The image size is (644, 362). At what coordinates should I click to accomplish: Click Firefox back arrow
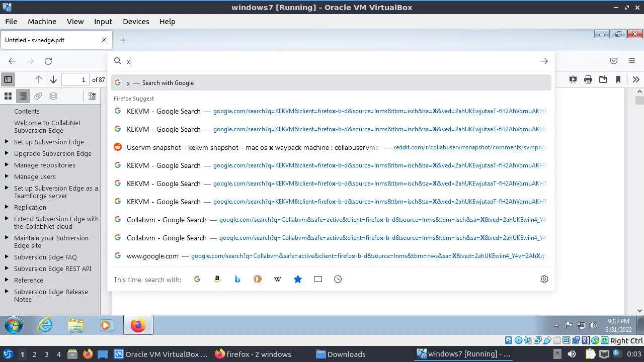(x=12, y=61)
